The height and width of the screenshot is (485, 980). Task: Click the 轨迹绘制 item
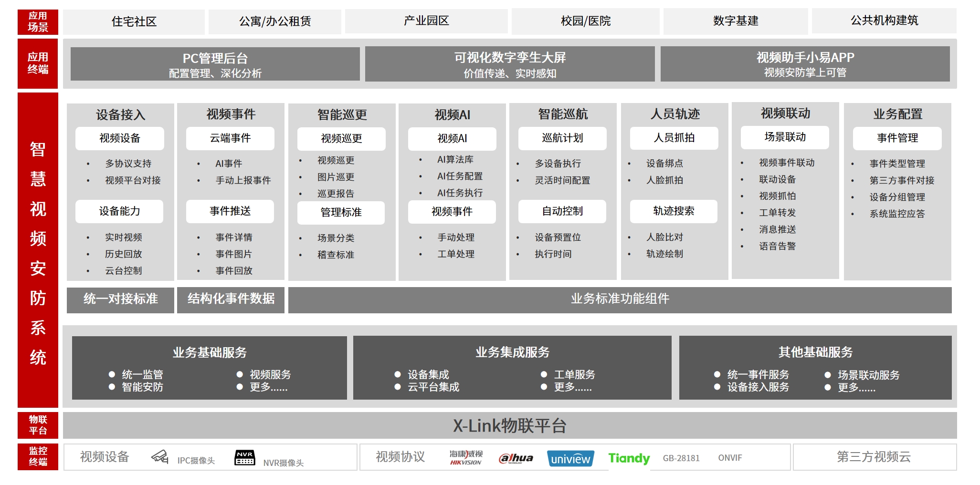pos(665,254)
